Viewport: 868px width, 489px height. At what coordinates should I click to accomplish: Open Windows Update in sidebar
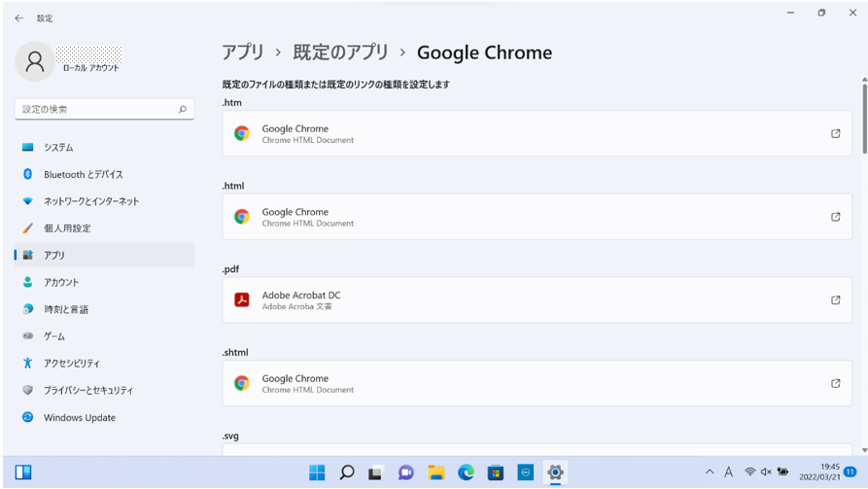pos(105,418)
